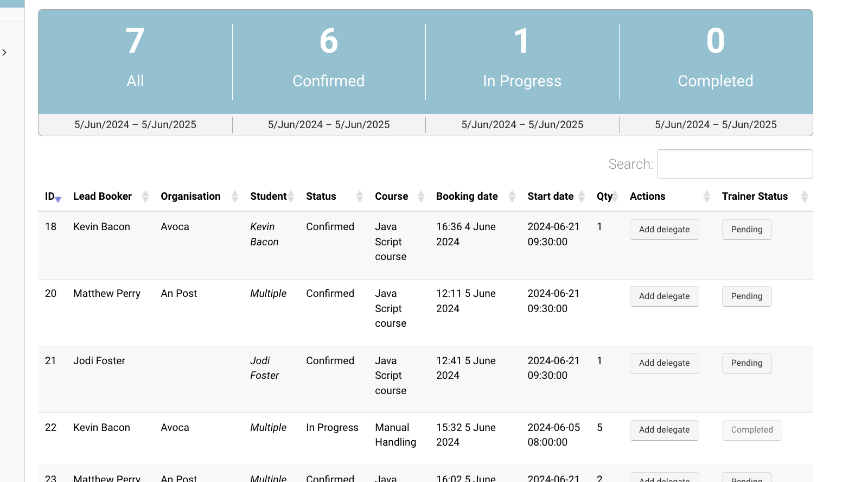Add delegate to Manual Handling booking 22
Viewport: 868px width, 482px height.
click(x=664, y=430)
